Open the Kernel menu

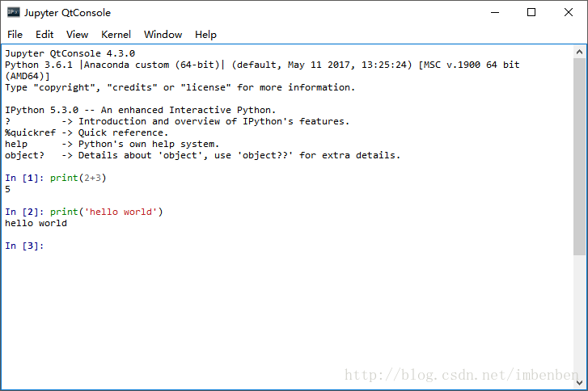[116, 35]
